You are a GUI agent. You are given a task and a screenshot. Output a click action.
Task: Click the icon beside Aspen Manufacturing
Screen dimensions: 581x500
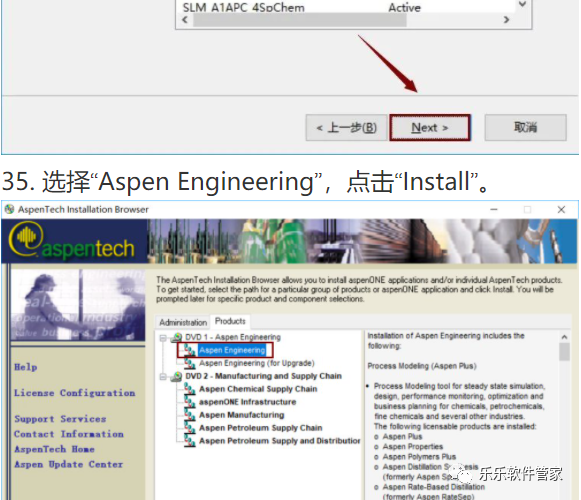click(190, 415)
